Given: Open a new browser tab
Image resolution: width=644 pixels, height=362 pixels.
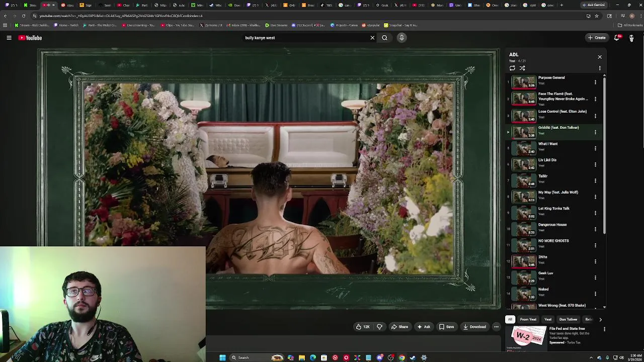Looking at the screenshot, I should coord(561,5).
